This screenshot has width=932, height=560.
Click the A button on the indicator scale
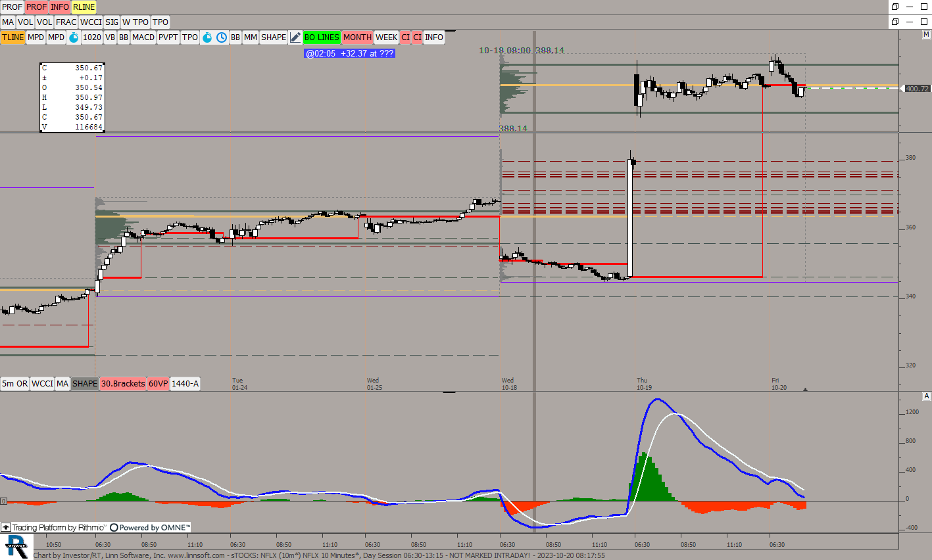[927, 396]
